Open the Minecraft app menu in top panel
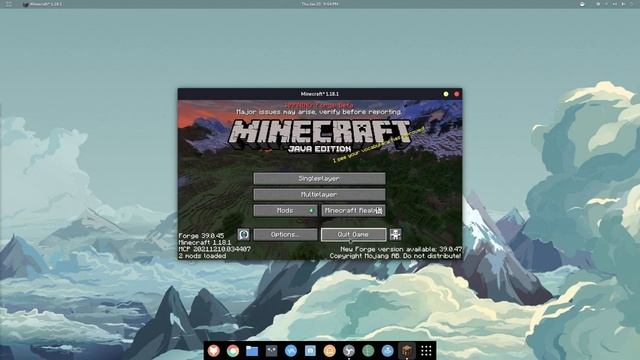This screenshot has width=640, height=360. pyautogui.click(x=42, y=4)
